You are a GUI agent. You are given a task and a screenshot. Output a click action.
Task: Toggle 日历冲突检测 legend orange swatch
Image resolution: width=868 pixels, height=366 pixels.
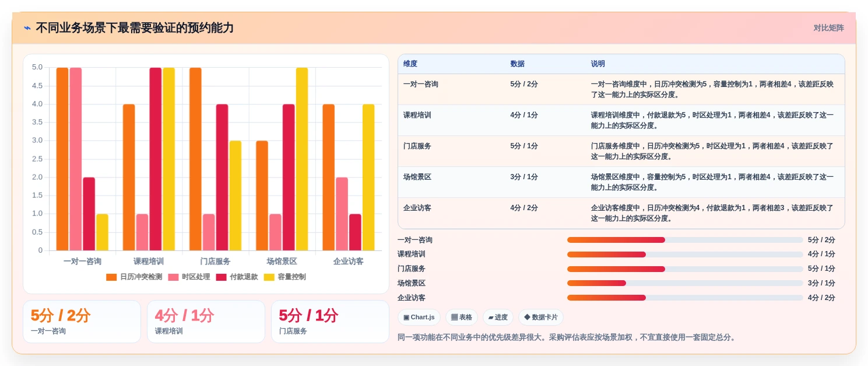pos(111,277)
